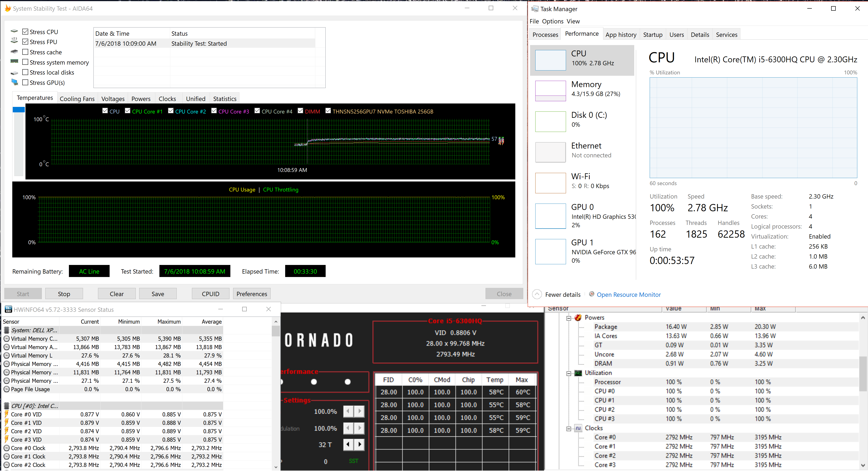
Task: Toggle the DIMM temperature checkbox
Action: click(x=301, y=111)
